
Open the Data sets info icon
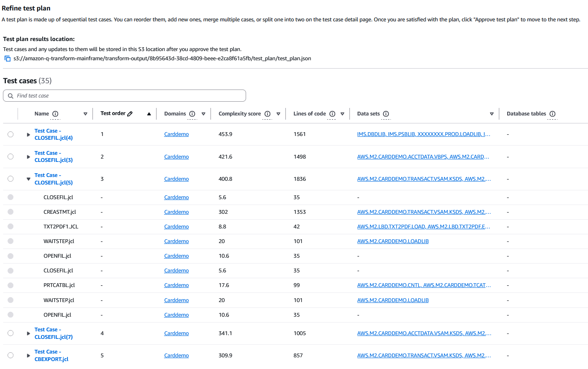(x=386, y=114)
